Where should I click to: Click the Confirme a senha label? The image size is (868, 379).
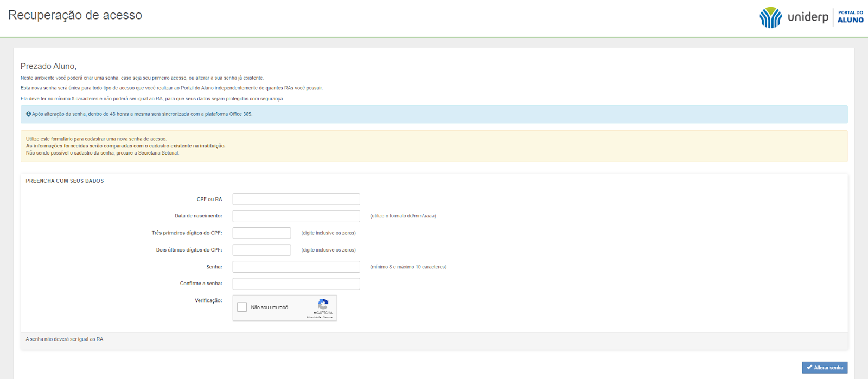pos(201,284)
